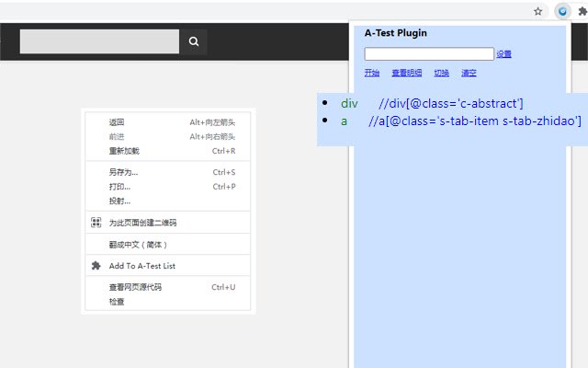Click puzzle icon beside Add To A-Test List

pyautogui.click(x=96, y=266)
